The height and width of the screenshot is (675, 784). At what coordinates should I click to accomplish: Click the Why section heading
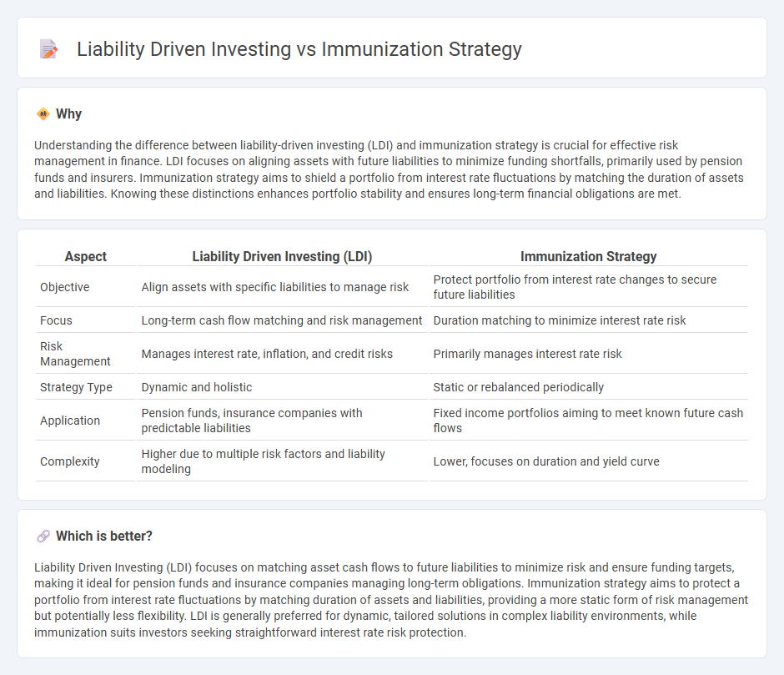click(69, 114)
